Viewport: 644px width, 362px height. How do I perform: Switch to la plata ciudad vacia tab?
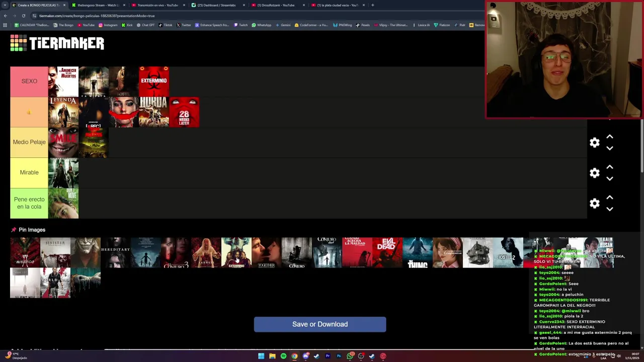point(337,5)
